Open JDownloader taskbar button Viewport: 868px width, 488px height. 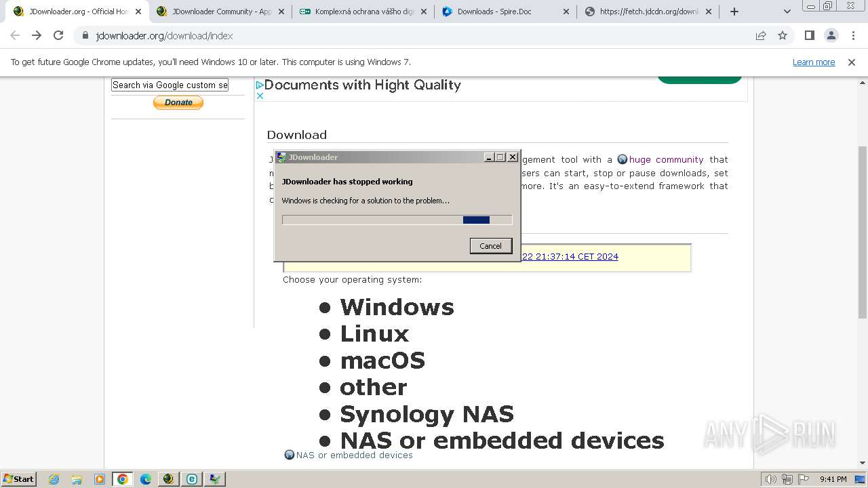[169, 479]
